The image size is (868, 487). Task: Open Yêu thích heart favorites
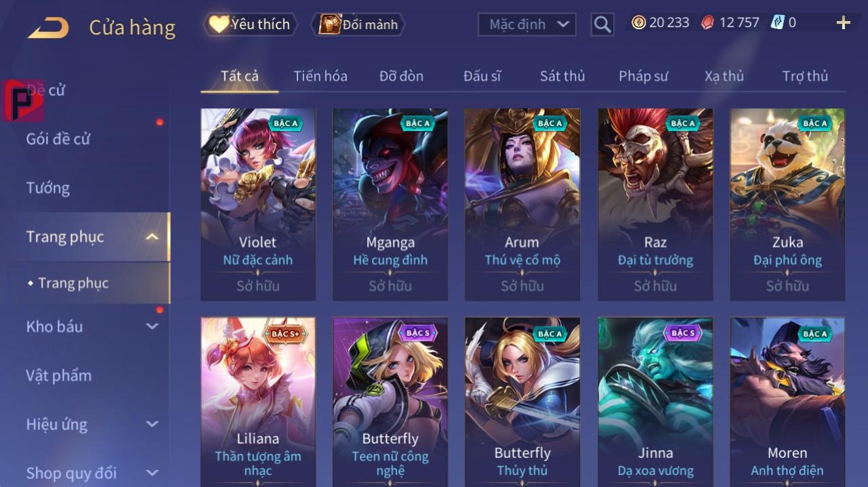[x=249, y=24]
